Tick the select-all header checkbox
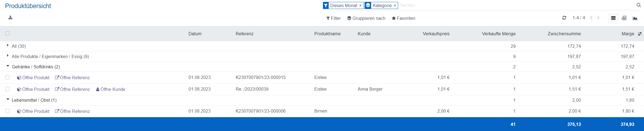Screen dimensions: 644x131 tap(7, 33)
